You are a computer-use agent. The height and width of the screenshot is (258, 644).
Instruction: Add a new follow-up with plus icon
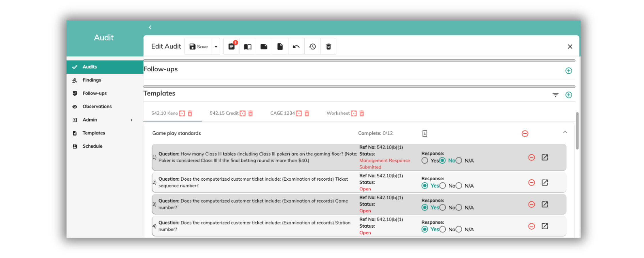(x=568, y=71)
